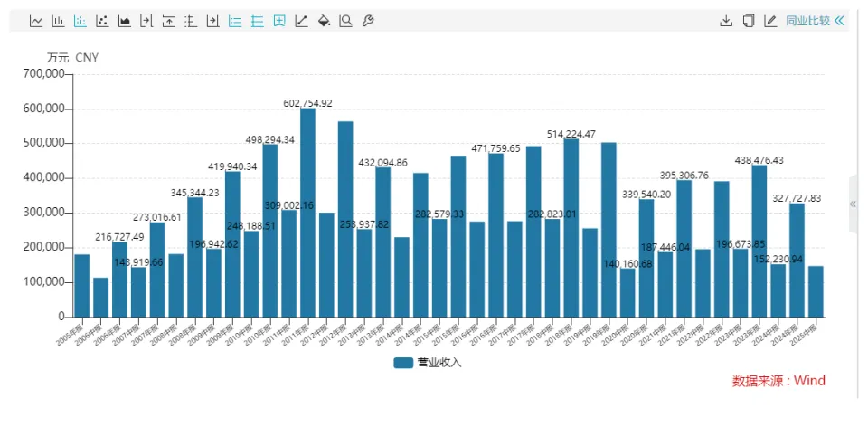Click the 2011年报 bar labeled 602,754.92
This screenshot has height=427, width=868.
[x=307, y=213]
